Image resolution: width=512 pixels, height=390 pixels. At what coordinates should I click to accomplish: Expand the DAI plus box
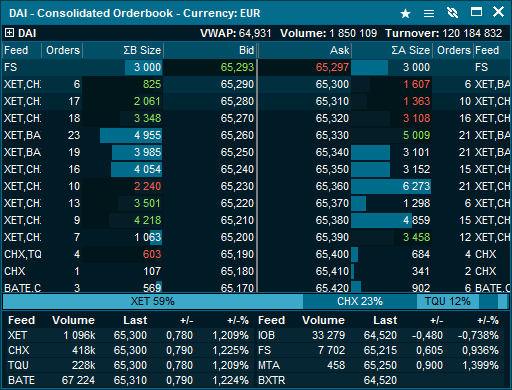point(9,33)
